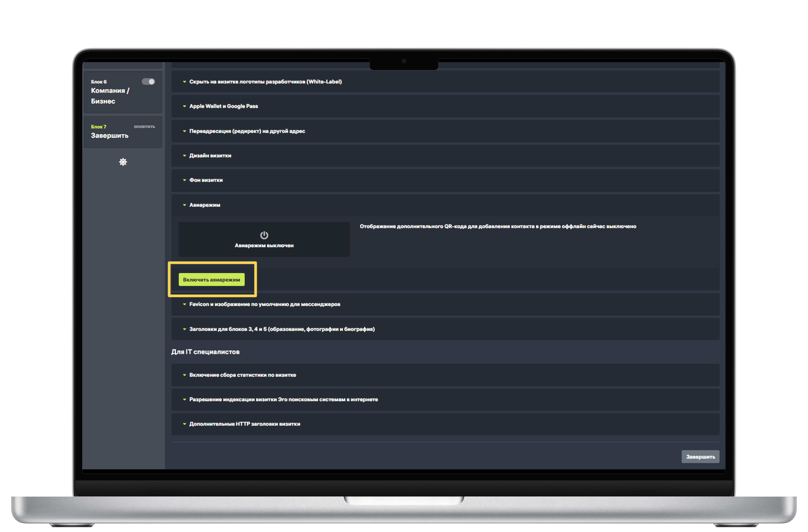
Task: Expand Дизайн визитки section
Action: [x=445, y=156]
